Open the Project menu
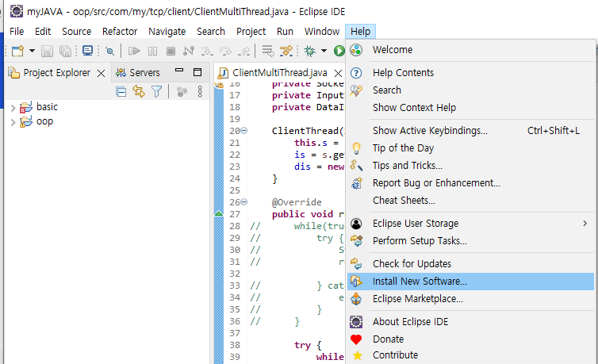The height and width of the screenshot is (364, 598). pos(251,31)
